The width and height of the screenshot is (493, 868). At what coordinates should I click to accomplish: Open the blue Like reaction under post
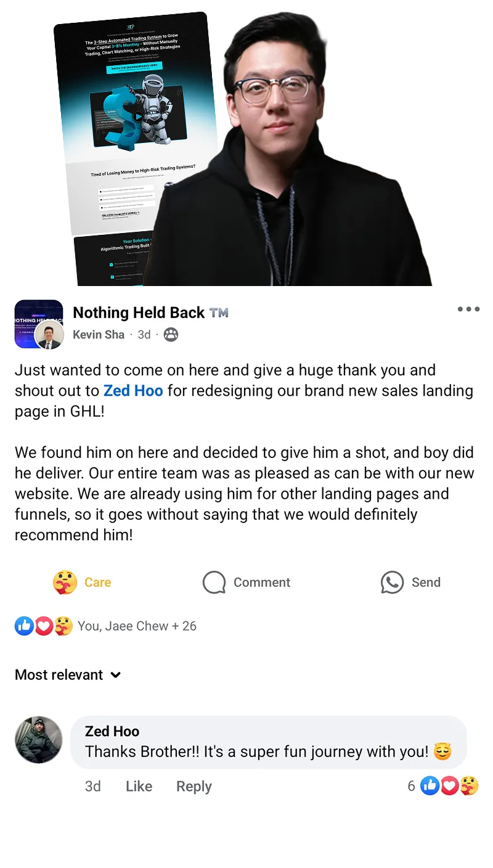coord(24,626)
